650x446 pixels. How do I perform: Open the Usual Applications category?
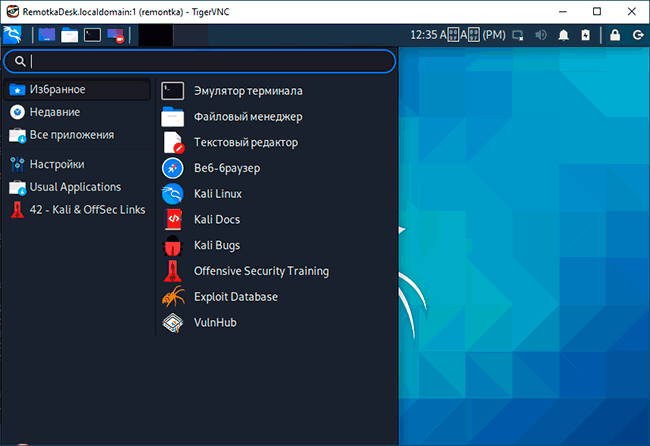point(77,187)
